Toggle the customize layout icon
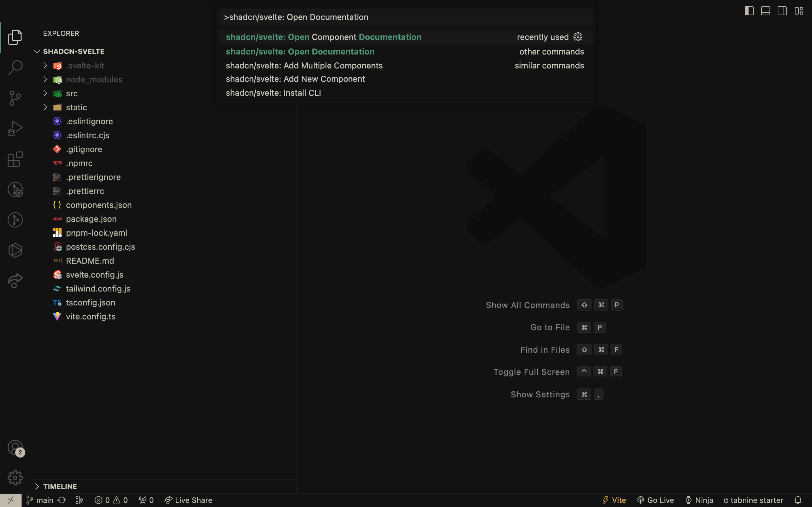The image size is (812, 507). [x=800, y=10]
